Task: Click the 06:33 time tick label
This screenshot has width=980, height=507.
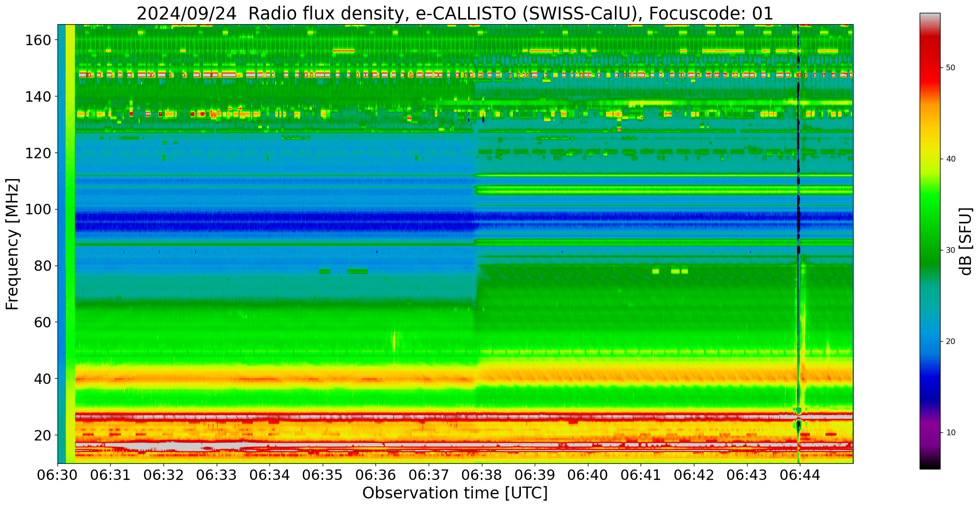Action: click(x=217, y=474)
